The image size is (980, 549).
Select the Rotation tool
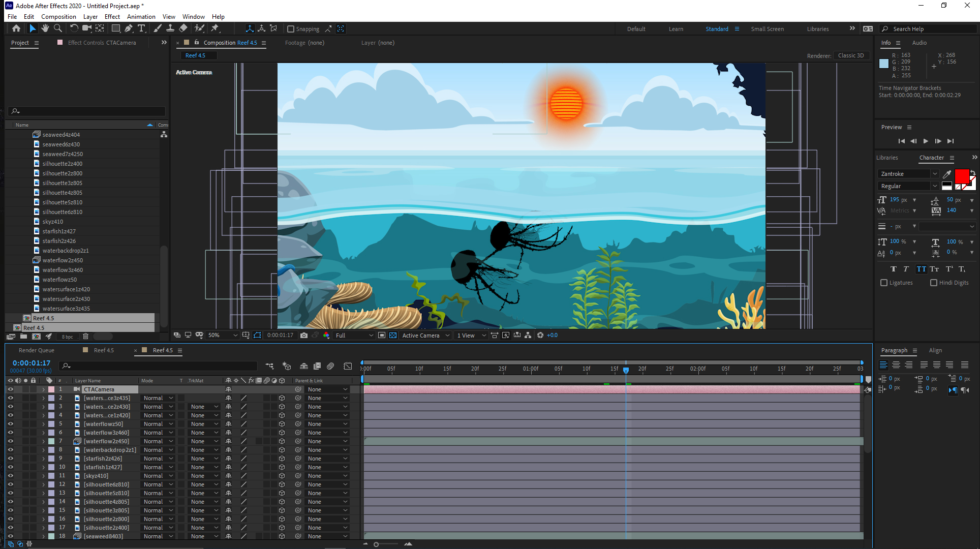74,28
